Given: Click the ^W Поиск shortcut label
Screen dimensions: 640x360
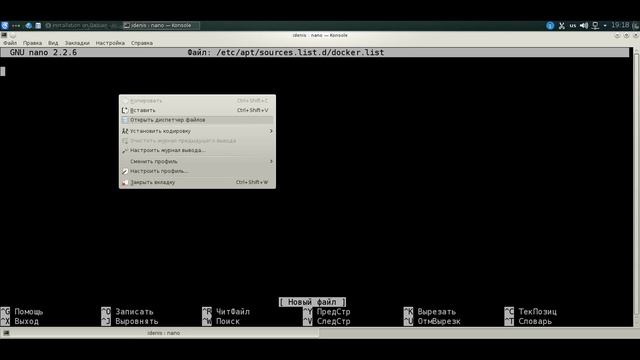Looking at the screenshot, I should pyautogui.click(x=221, y=321).
